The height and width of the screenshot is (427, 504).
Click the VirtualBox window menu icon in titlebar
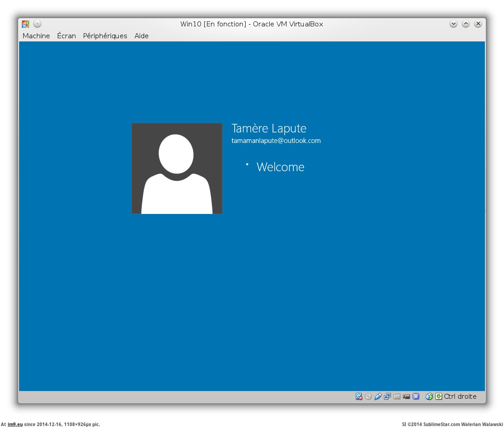click(x=25, y=24)
